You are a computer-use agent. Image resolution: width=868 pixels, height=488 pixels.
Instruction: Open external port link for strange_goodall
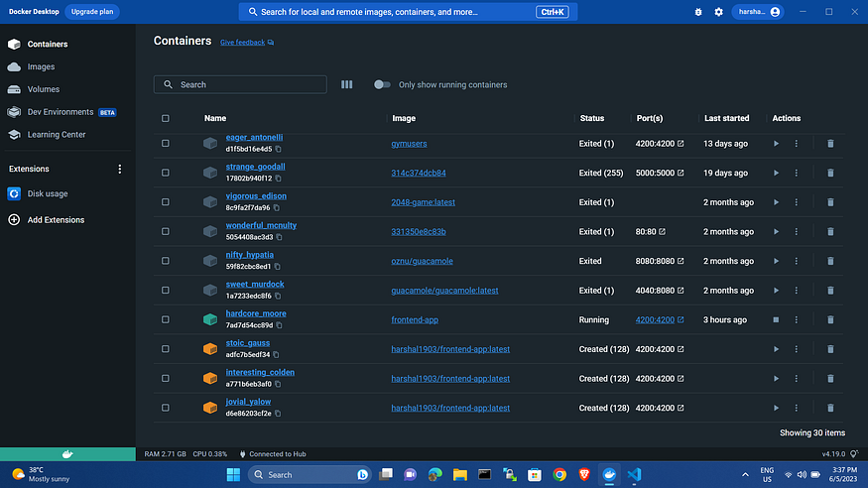(x=681, y=173)
